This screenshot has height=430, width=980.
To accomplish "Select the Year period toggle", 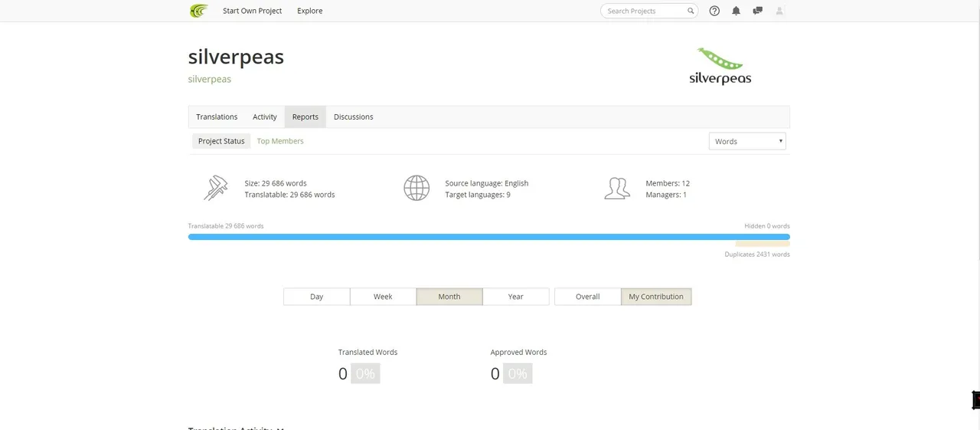I will [x=516, y=297].
